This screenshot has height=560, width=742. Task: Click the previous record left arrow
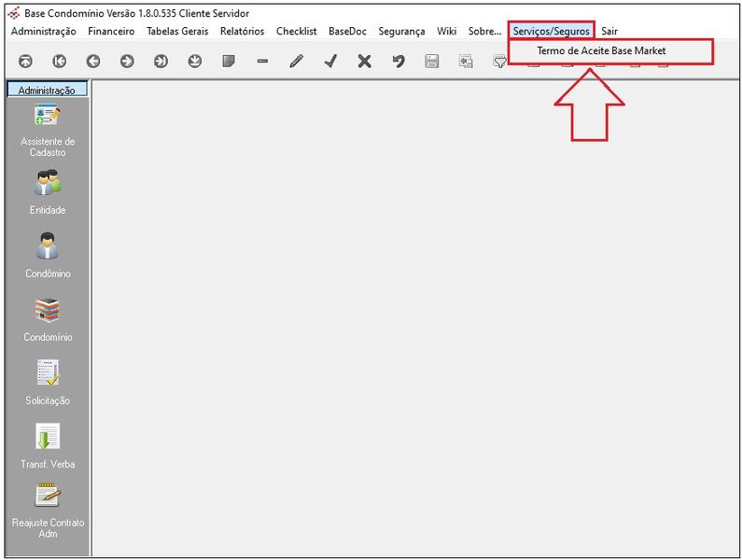tap(93, 62)
